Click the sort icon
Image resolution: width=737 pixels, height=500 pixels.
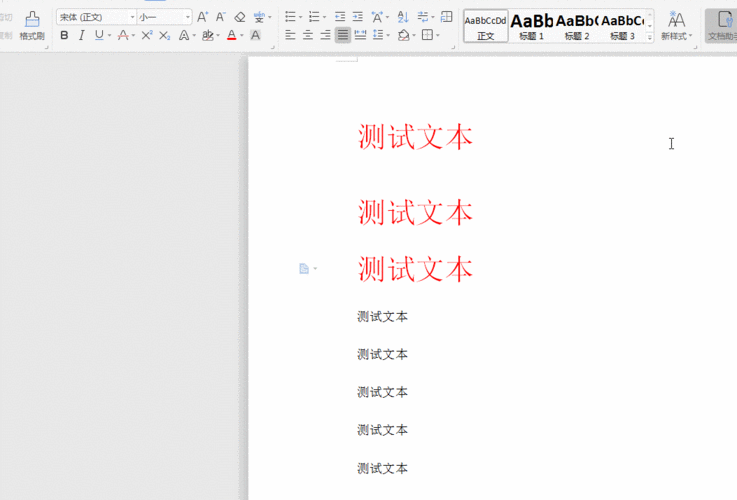click(403, 17)
